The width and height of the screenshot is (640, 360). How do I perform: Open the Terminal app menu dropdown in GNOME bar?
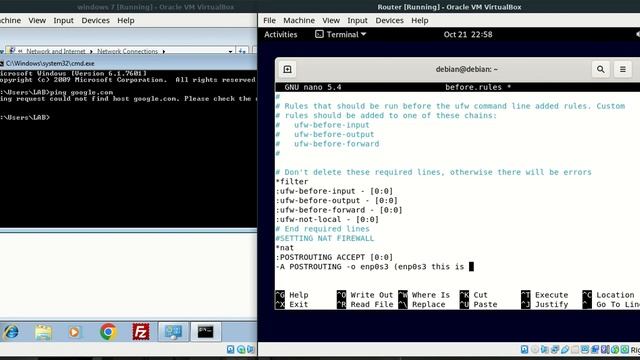pos(340,34)
